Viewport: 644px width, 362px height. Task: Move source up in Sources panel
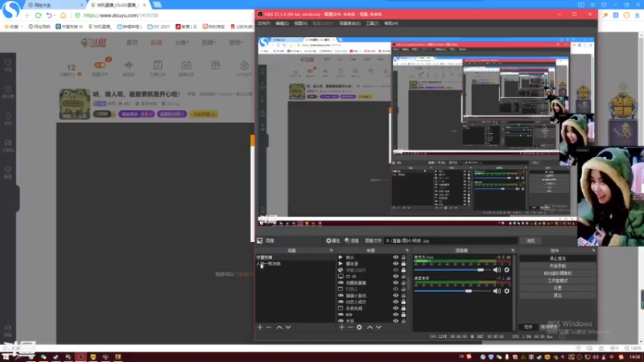(369, 327)
